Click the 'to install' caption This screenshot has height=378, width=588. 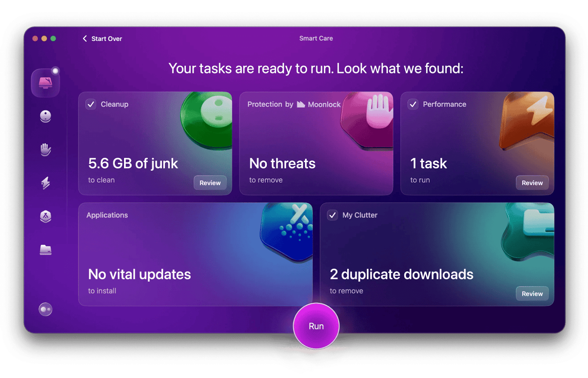coord(102,291)
